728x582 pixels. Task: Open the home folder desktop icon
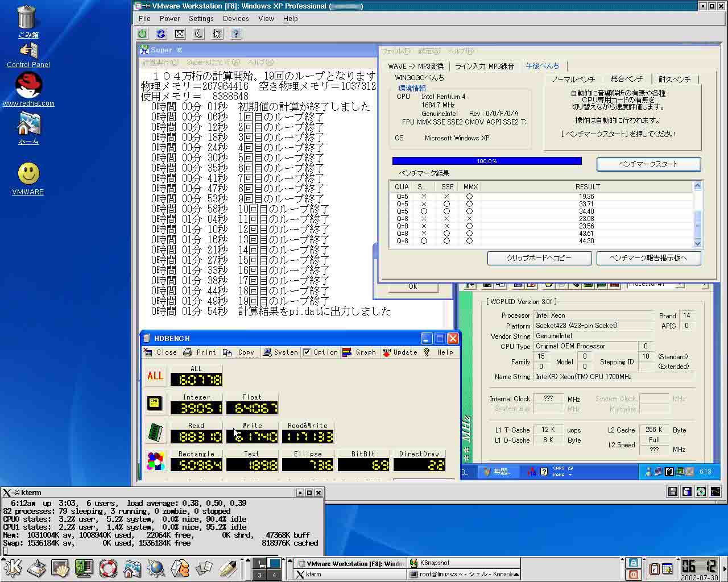(28, 128)
